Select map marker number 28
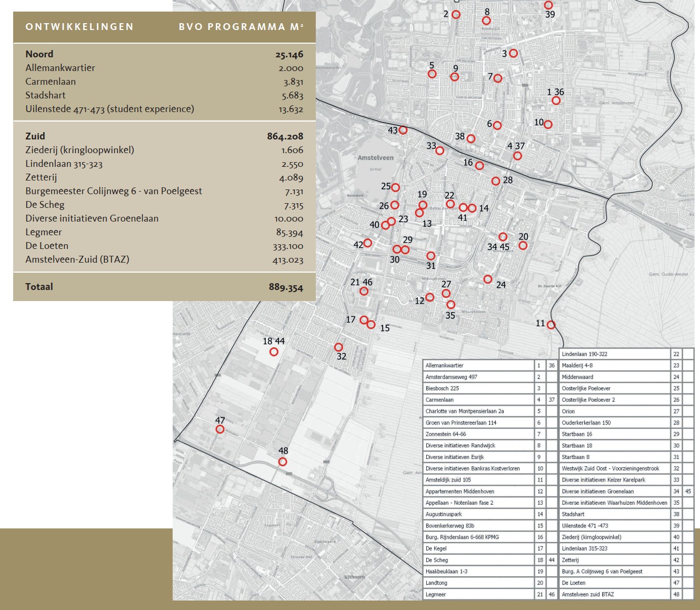This screenshot has height=610, width=700. tap(496, 181)
